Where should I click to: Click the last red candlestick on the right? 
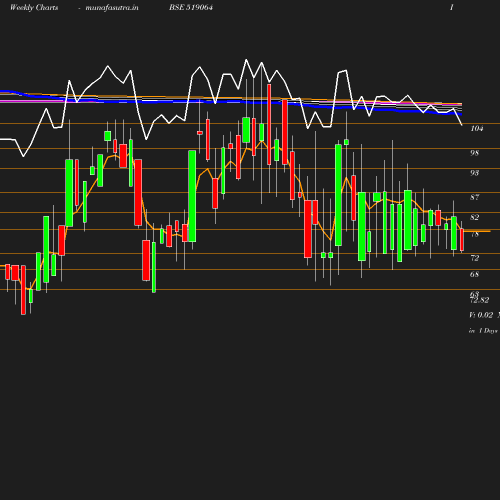[x=462, y=240]
